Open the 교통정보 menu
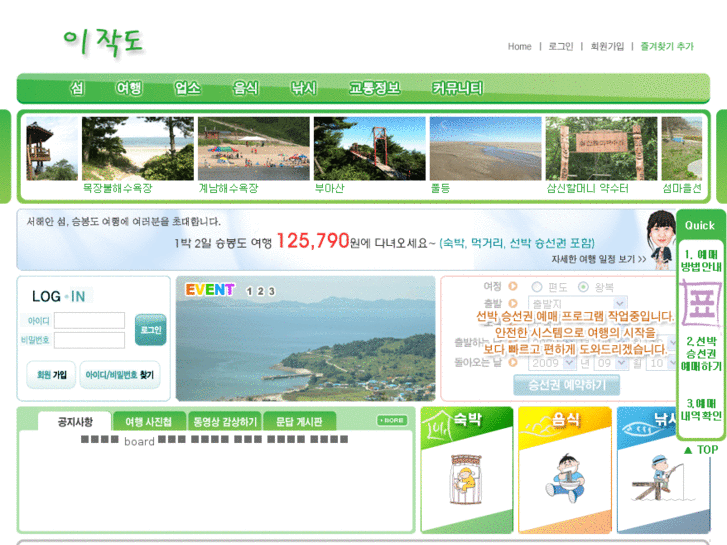727x545 pixels. click(x=375, y=88)
